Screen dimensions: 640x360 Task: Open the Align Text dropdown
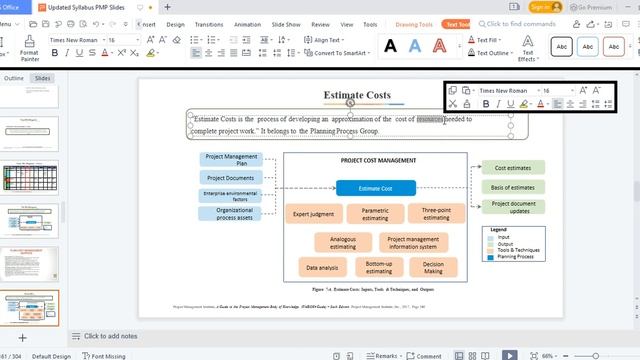(x=324, y=40)
